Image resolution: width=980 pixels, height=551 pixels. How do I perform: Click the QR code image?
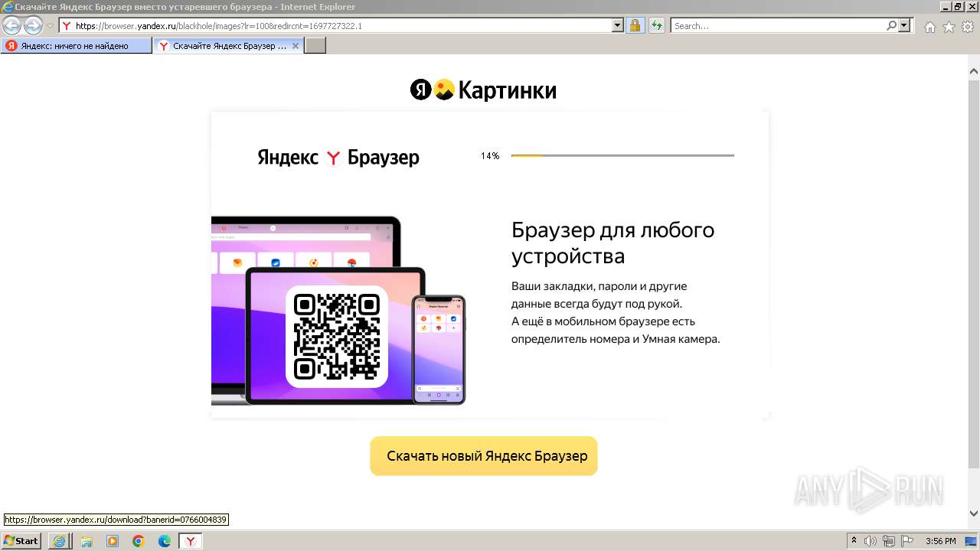pyautogui.click(x=337, y=337)
